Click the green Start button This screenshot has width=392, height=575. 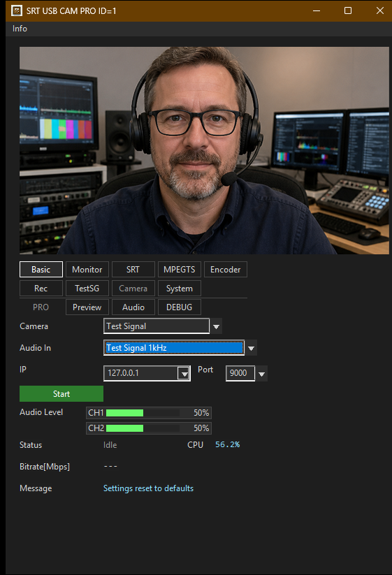click(61, 393)
